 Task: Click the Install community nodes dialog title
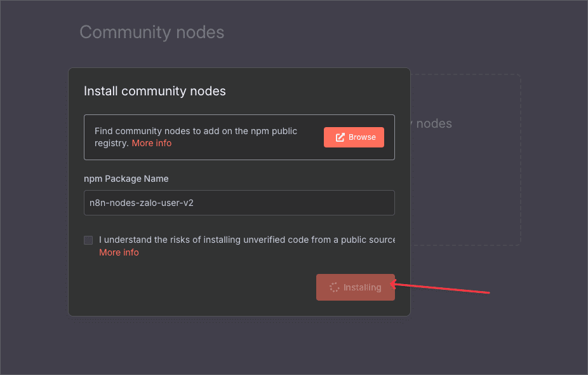(x=154, y=91)
